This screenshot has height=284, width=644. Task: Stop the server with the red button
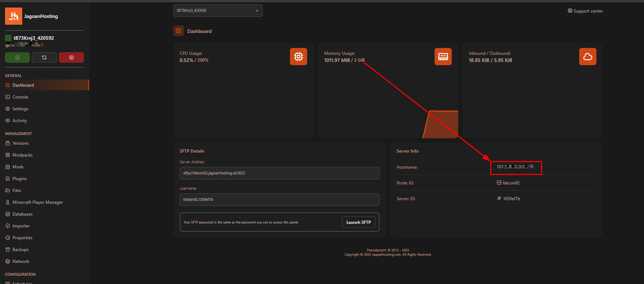(x=71, y=57)
